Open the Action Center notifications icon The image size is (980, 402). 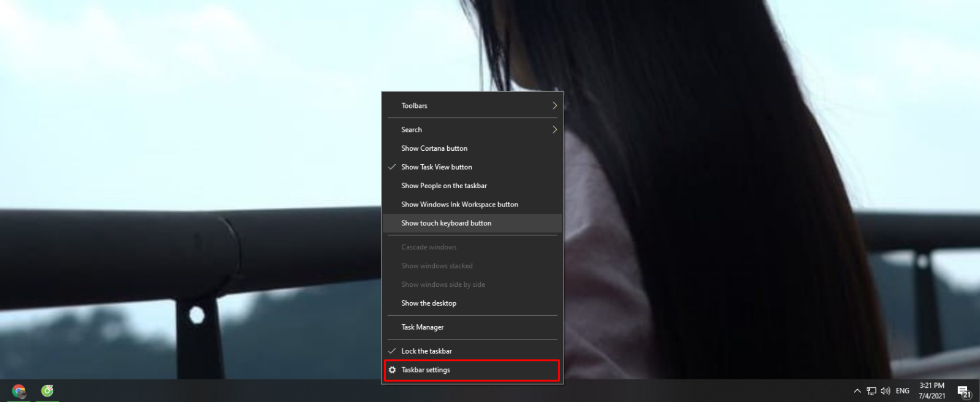tap(964, 391)
